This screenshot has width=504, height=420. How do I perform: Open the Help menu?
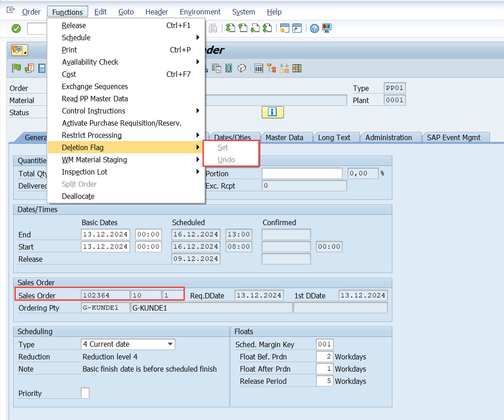274,12
